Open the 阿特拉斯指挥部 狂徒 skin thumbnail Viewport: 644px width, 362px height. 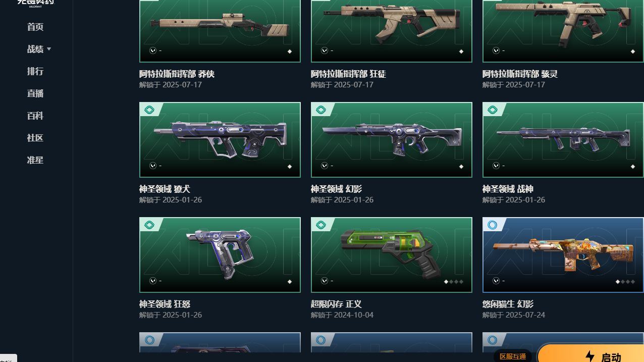point(392,31)
